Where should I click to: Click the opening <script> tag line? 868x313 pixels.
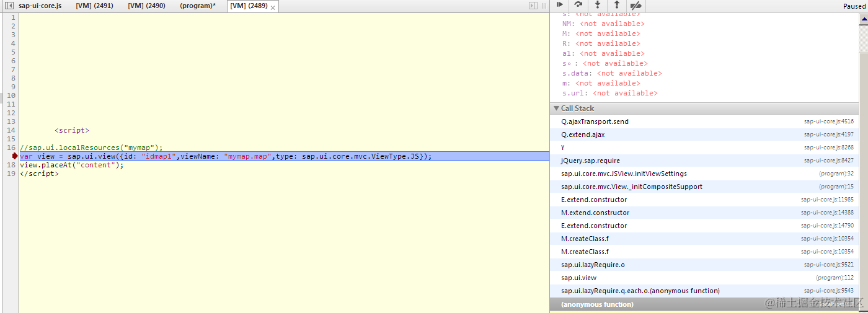point(72,130)
